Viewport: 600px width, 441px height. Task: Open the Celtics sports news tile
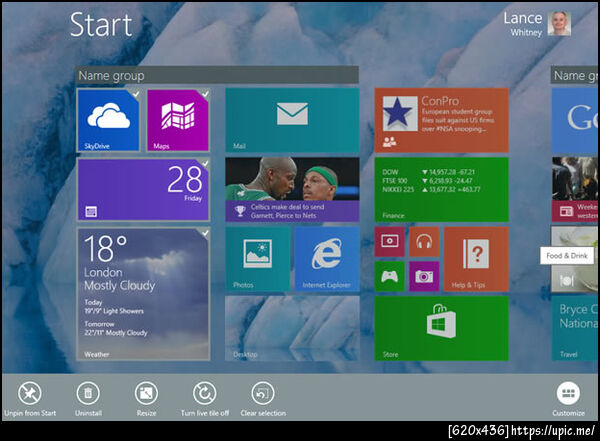(x=292, y=189)
